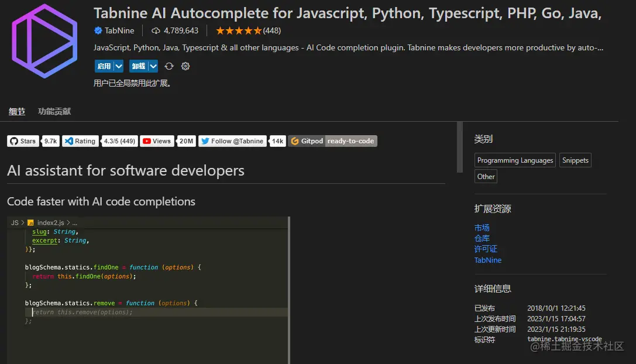Open the 许可证 (License) link
Viewport: 636px width, 364px height.
coord(486,249)
